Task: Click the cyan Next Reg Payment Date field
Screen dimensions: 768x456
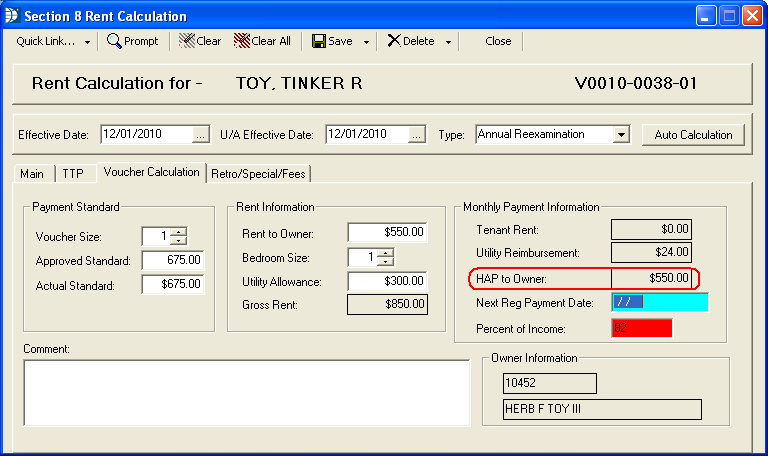Action: 660,302
